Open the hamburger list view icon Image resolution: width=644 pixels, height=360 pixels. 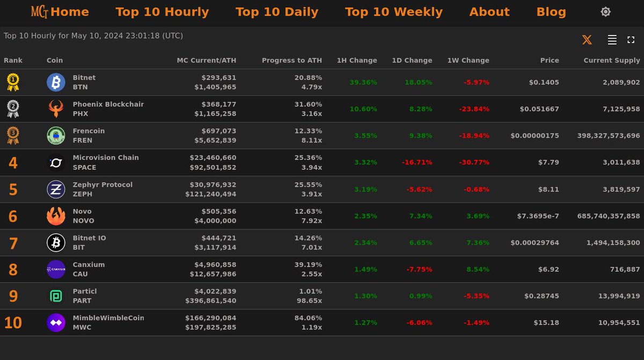(x=612, y=40)
